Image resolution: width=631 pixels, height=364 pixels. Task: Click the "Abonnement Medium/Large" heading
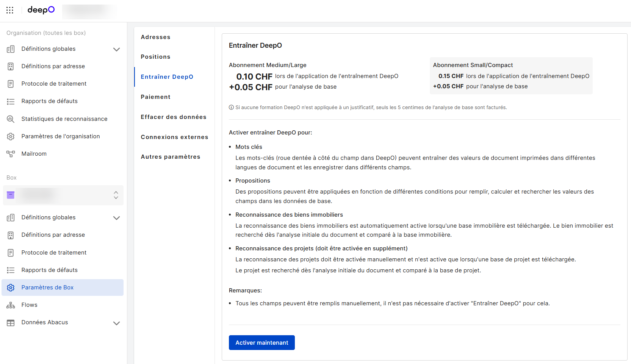pyautogui.click(x=268, y=65)
